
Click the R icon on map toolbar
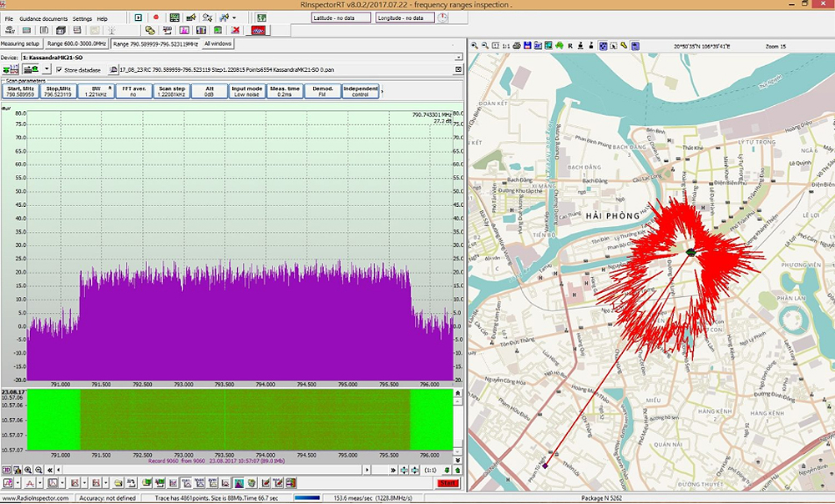click(x=570, y=45)
